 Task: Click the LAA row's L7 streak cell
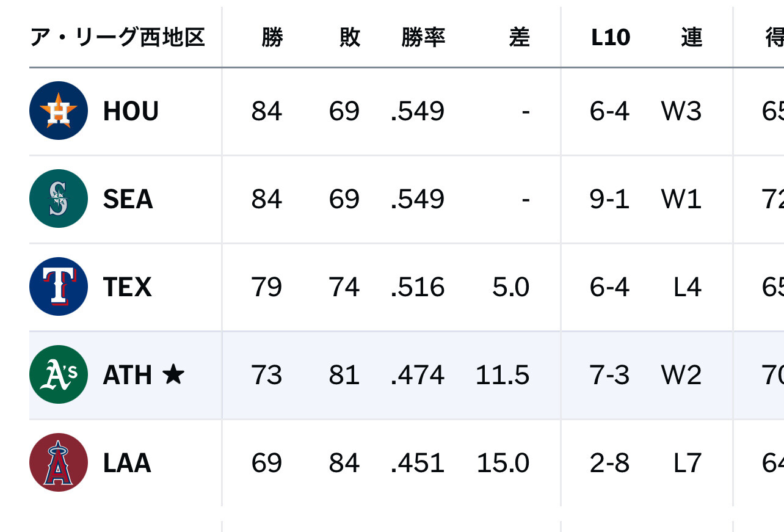[687, 463]
